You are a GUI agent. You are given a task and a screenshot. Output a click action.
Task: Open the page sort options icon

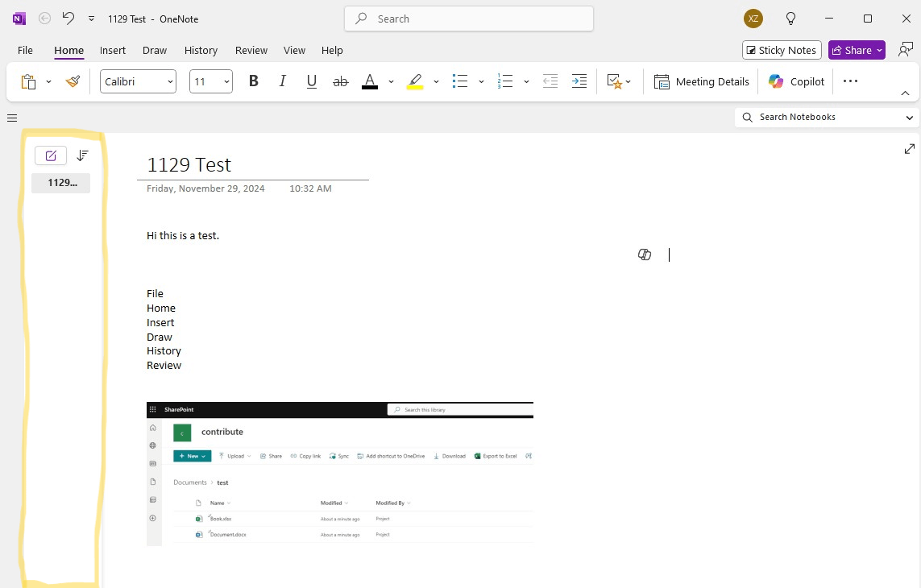pyautogui.click(x=82, y=155)
